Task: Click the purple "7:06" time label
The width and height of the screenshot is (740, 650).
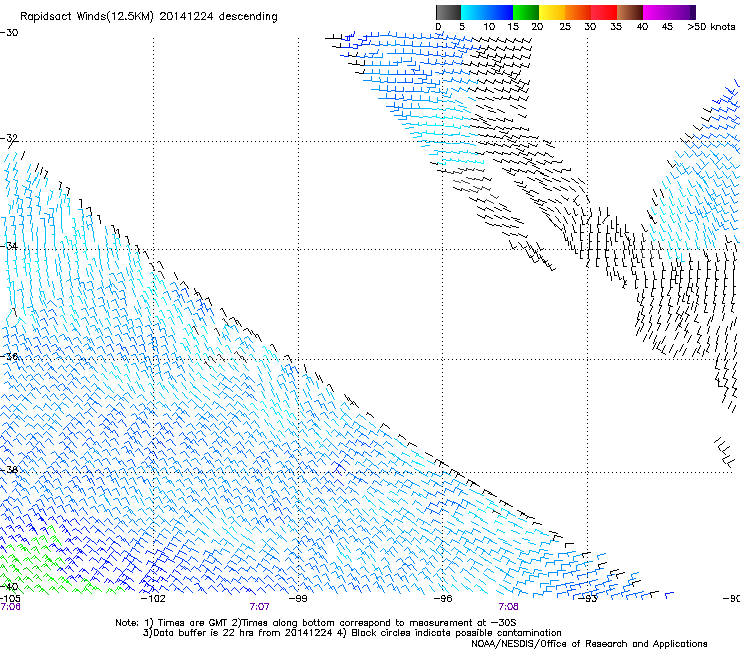Action: (10, 607)
